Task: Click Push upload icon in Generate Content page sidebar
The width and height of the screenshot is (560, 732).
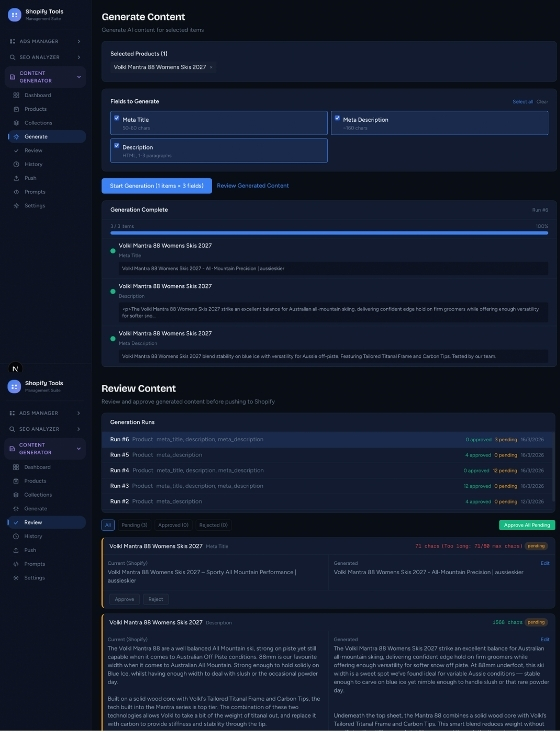Action: point(16,178)
